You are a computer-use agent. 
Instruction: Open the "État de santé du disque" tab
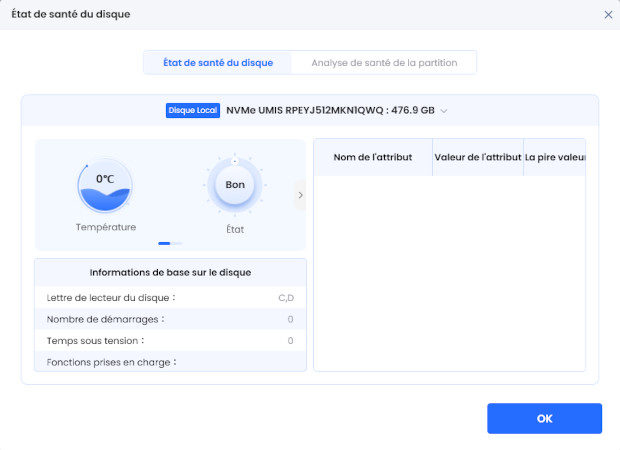[217, 62]
